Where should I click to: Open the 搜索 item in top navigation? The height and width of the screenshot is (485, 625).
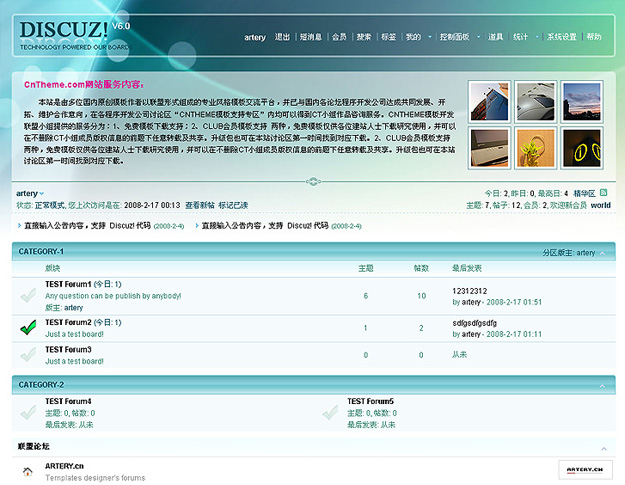(x=364, y=37)
